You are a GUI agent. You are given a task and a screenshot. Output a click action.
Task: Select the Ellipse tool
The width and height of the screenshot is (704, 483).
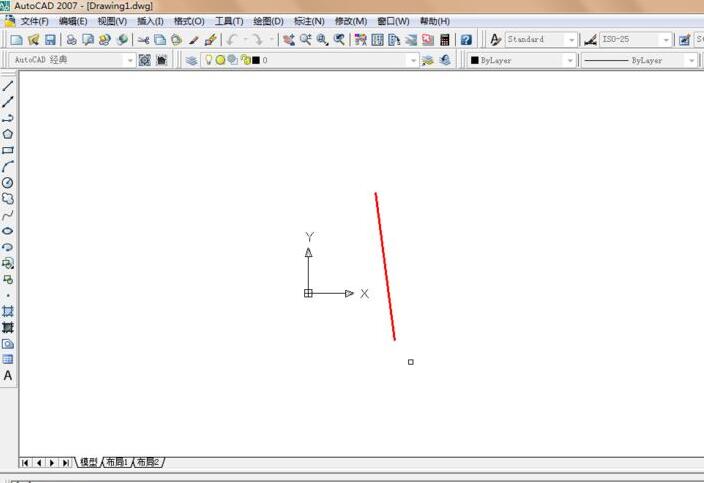8,231
